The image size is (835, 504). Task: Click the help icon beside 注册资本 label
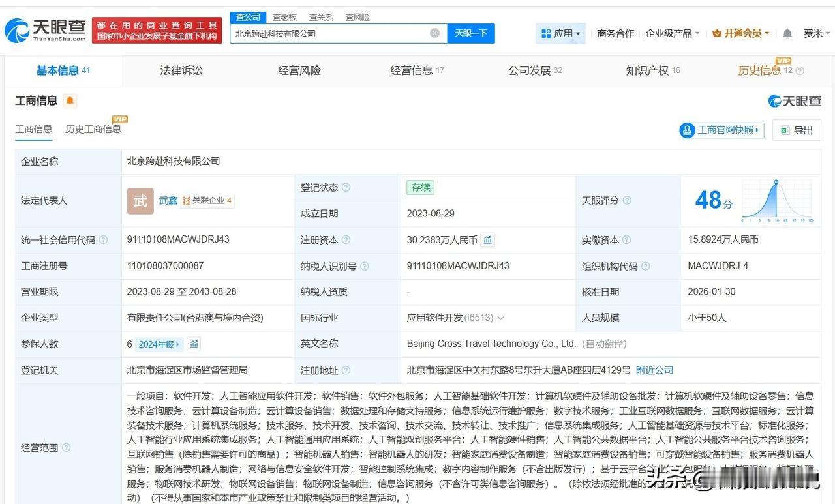[x=346, y=240]
